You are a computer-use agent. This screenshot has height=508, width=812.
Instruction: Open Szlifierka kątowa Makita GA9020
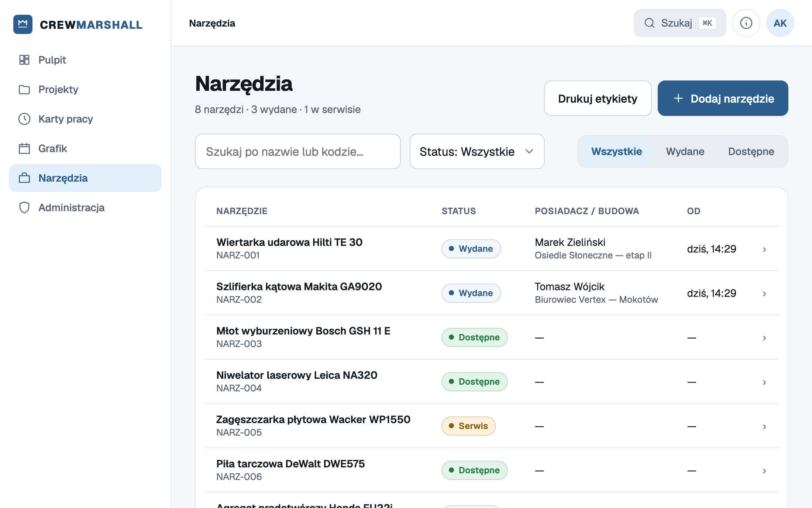coord(299,286)
